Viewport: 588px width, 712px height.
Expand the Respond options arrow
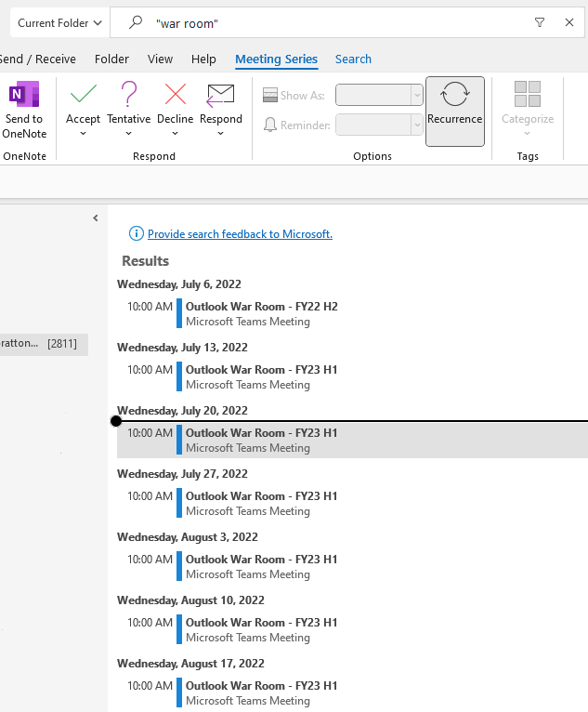pyautogui.click(x=220, y=134)
